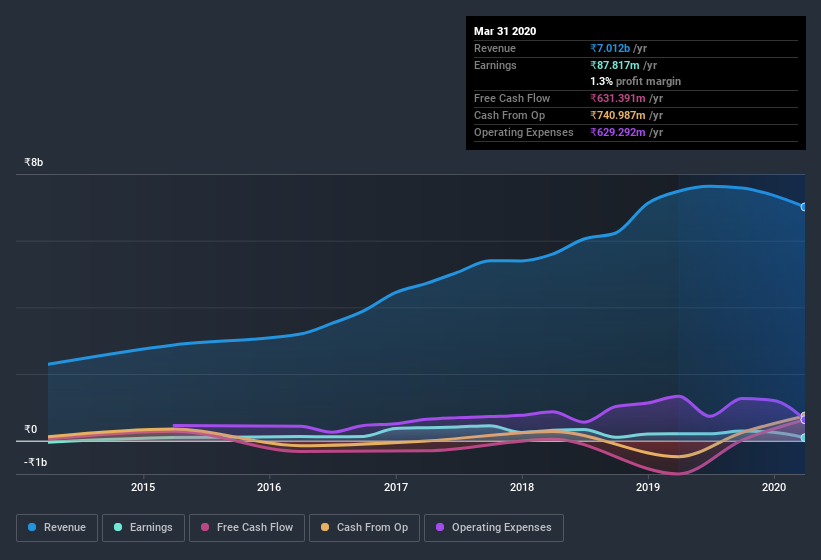
Task: Click the ₹7.012b revenue value
Action: coord(610,48)
